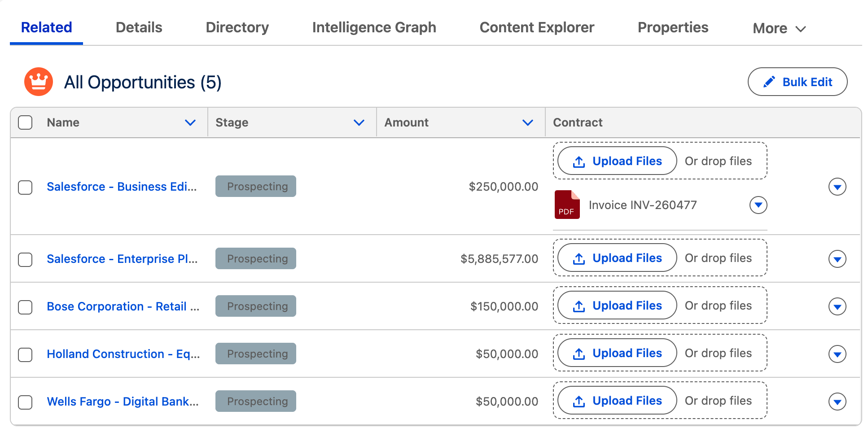The image size is (868, 428).
Task: Open row actions arrow for Bose Corporation
Action: (837, 306)
